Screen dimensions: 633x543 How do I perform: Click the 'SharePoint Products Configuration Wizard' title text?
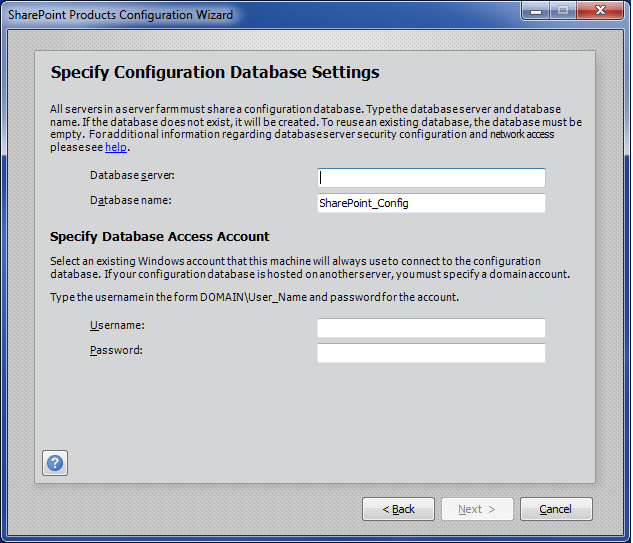[x=121, y=15]
